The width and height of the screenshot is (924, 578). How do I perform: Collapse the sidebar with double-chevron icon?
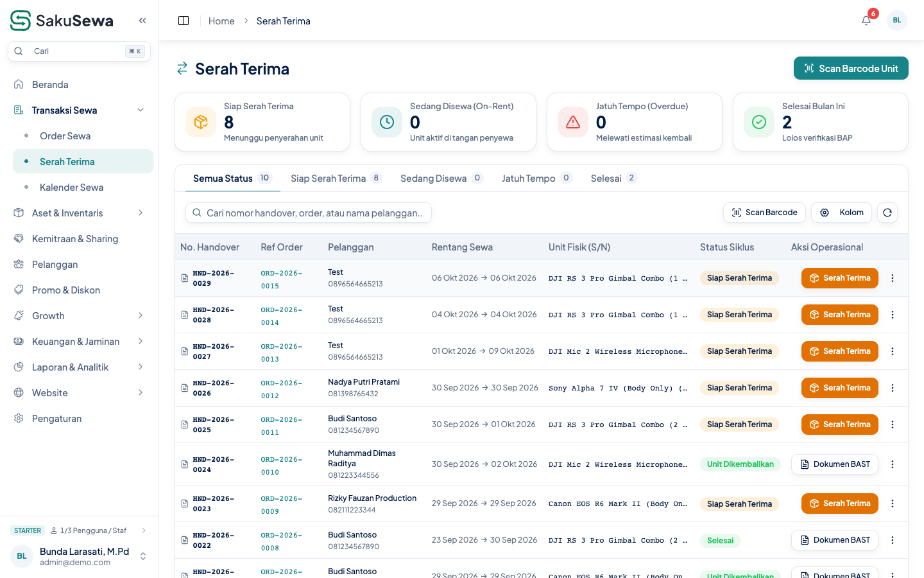(x=142, y=21)
